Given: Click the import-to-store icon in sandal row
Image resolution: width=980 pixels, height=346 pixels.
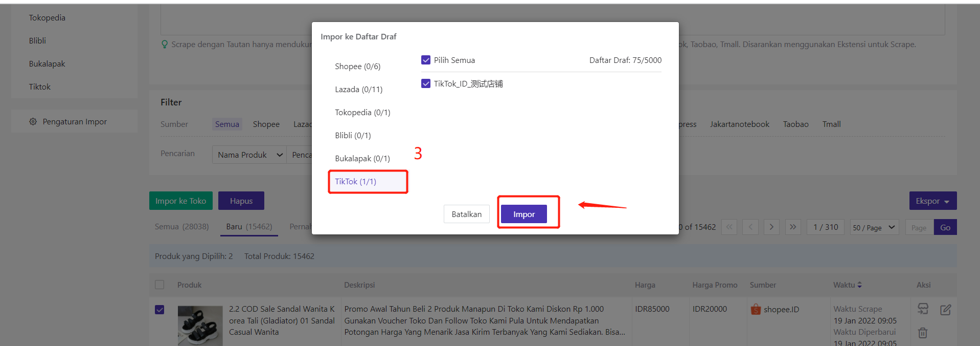Looking at the screenshot, I should 923,309.
